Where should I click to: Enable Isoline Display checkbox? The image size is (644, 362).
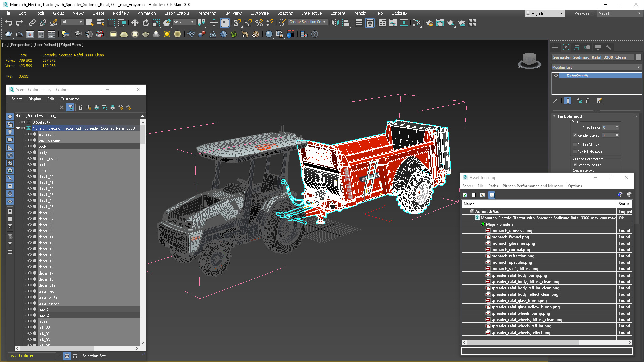click(575, 145)
